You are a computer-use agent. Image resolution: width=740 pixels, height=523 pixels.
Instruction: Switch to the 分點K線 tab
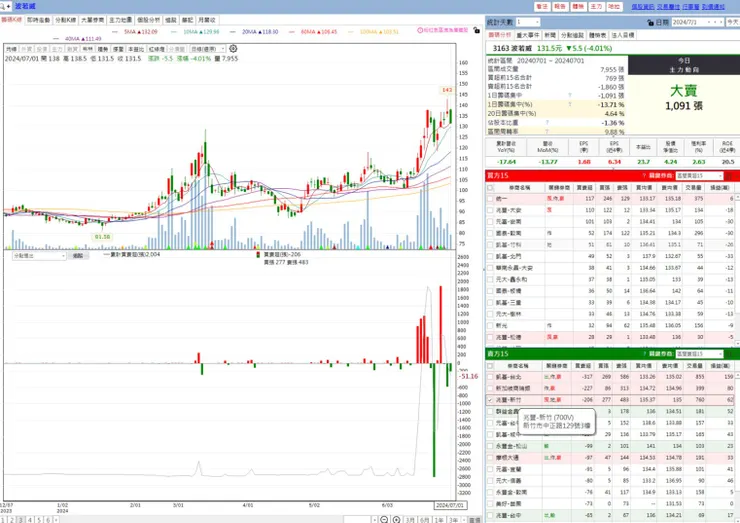pos(65,20)
